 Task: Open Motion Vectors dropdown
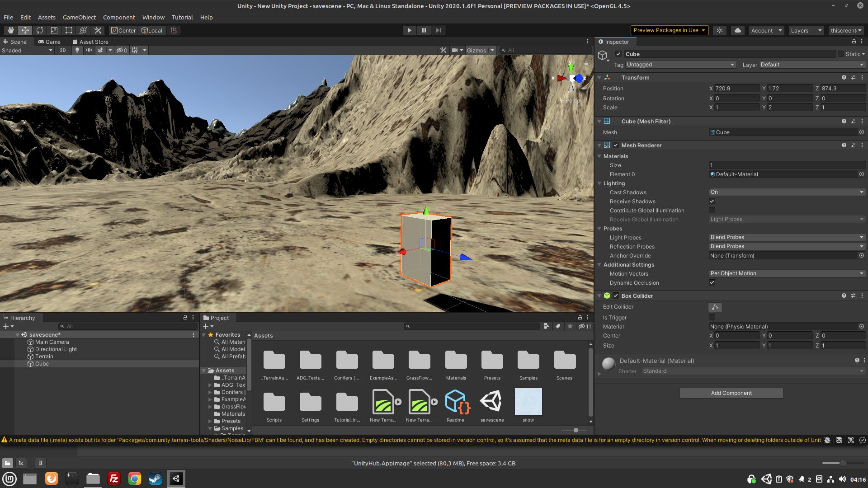[787, 273]
